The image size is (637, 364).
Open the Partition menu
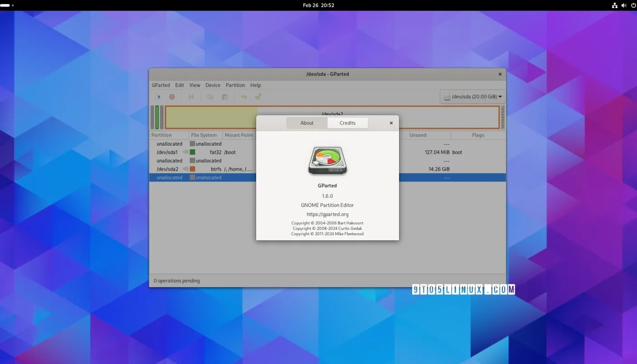point(235,85)
